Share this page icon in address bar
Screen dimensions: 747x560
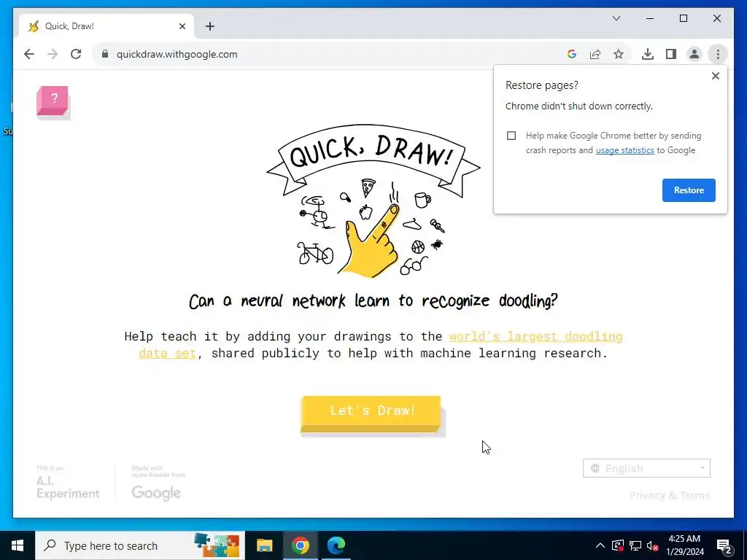coord(595,54)
